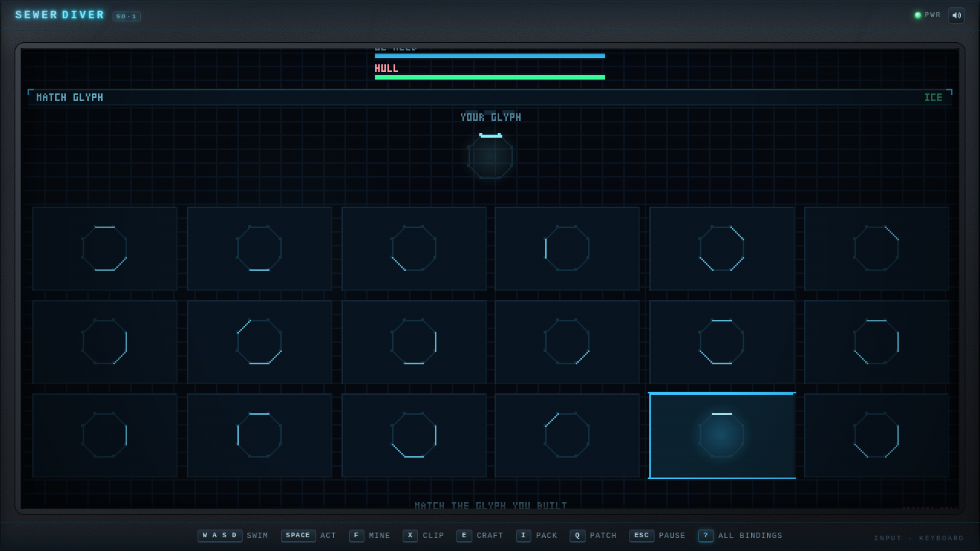Select the highlighted glyph tile in bottom row

pos(722,435)
